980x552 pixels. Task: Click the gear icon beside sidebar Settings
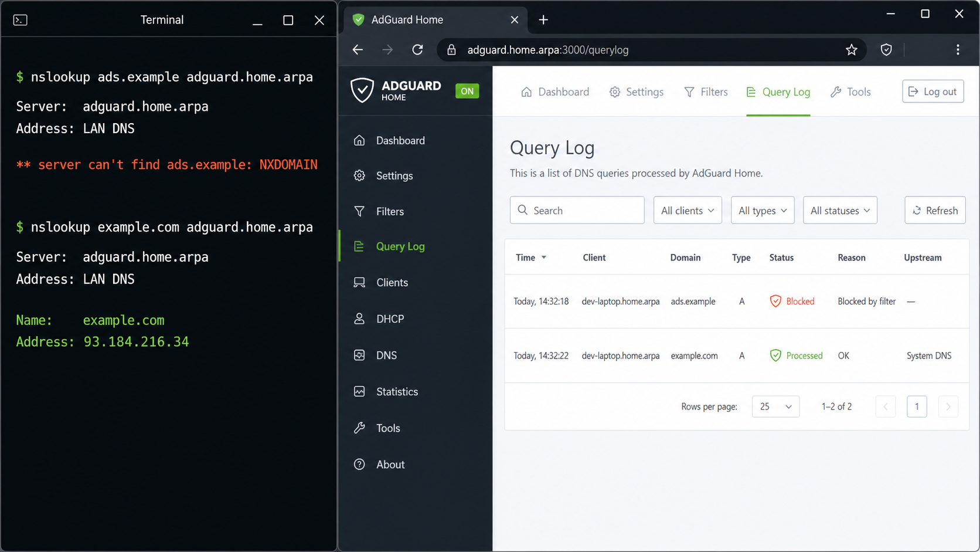tap(359, 175)
